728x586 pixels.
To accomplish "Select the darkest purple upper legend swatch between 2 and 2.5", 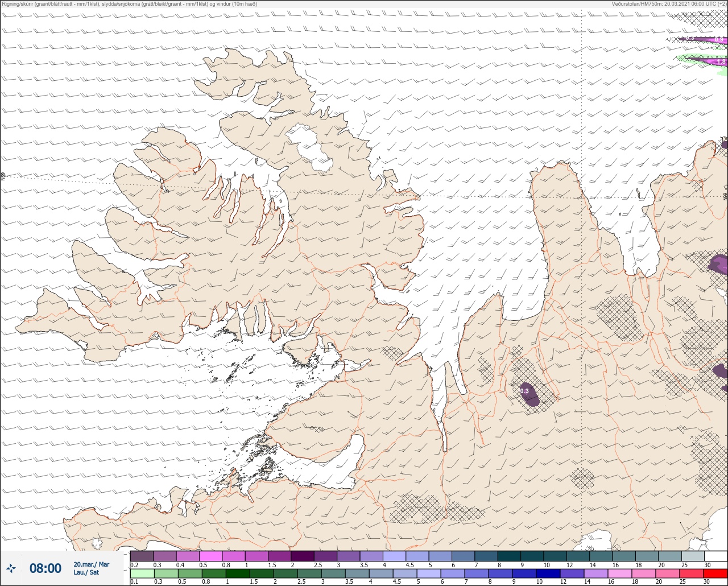I will [x=303, y=556].
